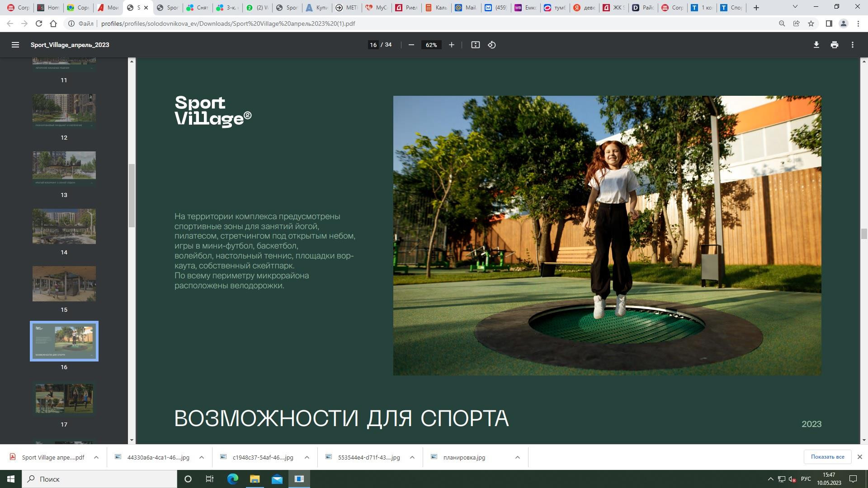Open a new browser tab
Image resolution: width=868 pixels, height=488 pixels.
[756, 8]
